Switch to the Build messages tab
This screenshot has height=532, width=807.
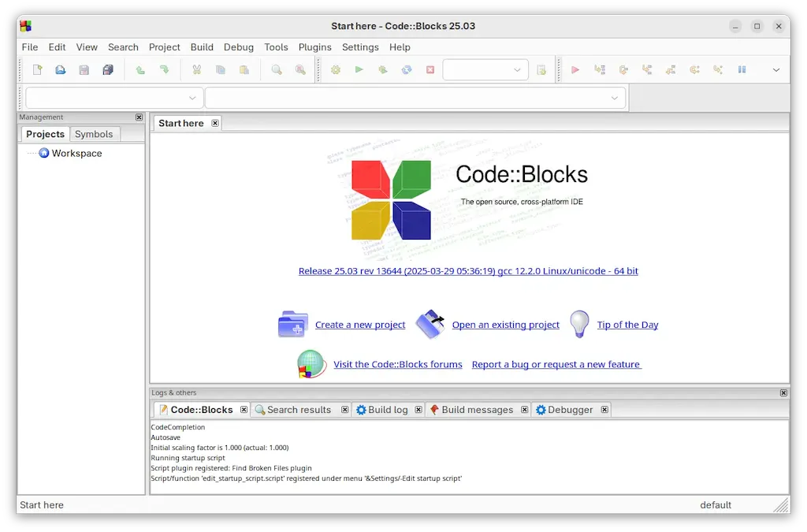point(477,410)
